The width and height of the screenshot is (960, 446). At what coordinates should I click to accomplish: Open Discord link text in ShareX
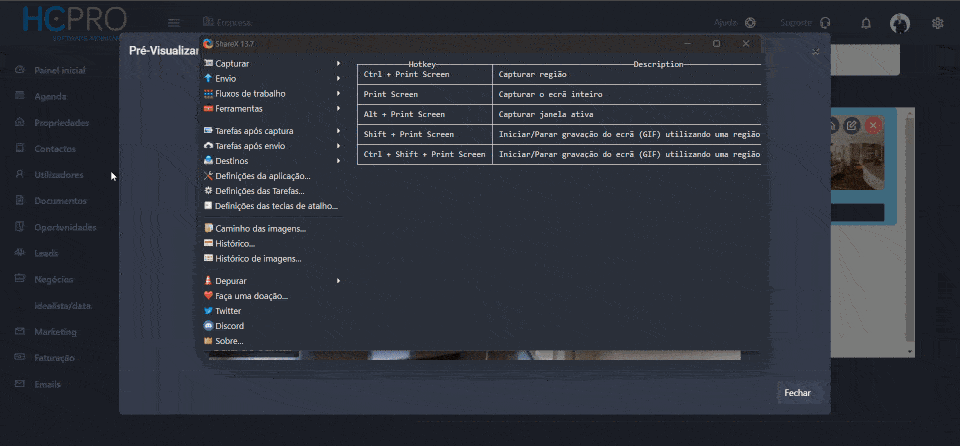pos(230,326)
